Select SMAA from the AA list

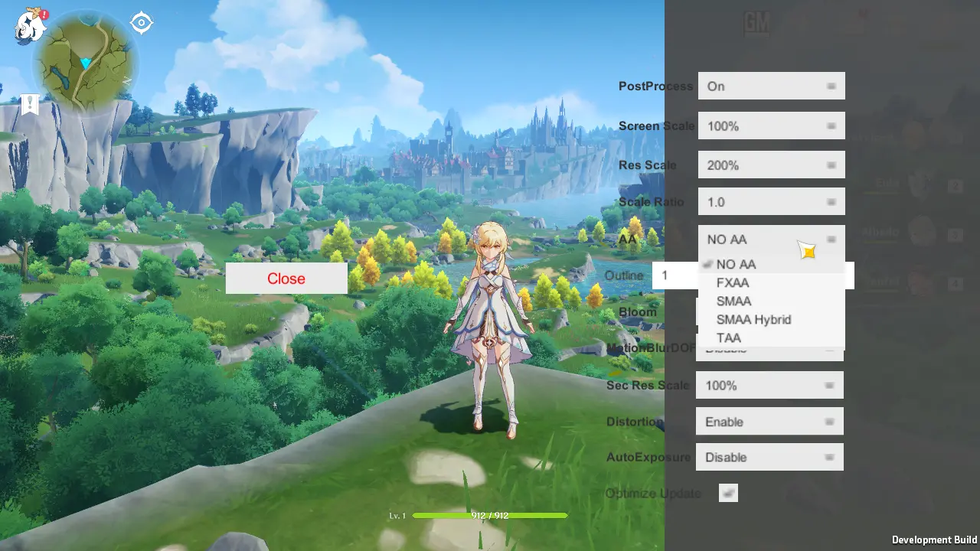[x=772, y=301]
